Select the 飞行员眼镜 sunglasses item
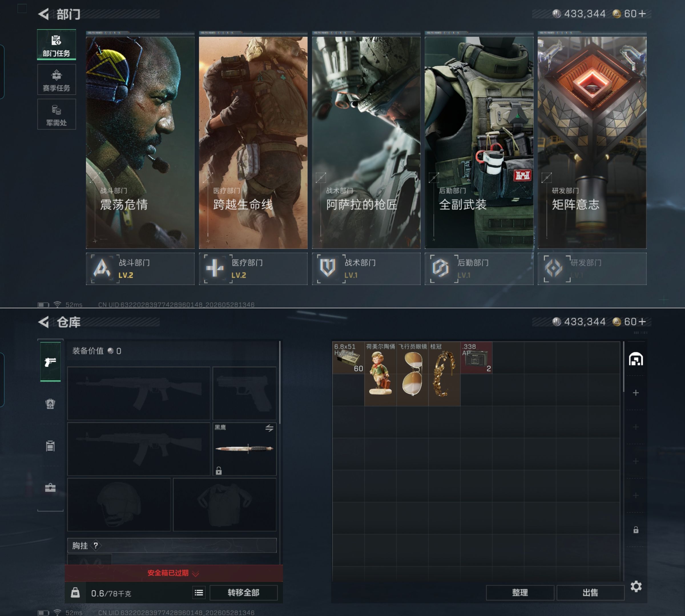The height and width of the screenshot is (616, 685). coord(412,374)
